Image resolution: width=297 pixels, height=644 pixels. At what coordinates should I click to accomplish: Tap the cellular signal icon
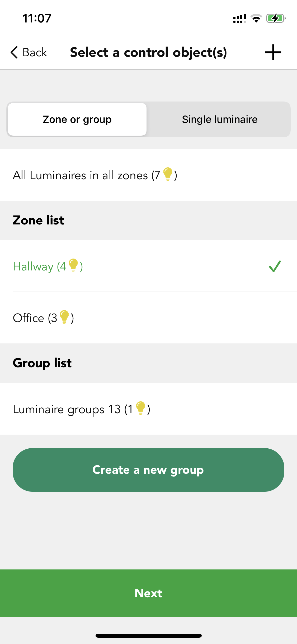pyautogui.click(x=239, y=19)
